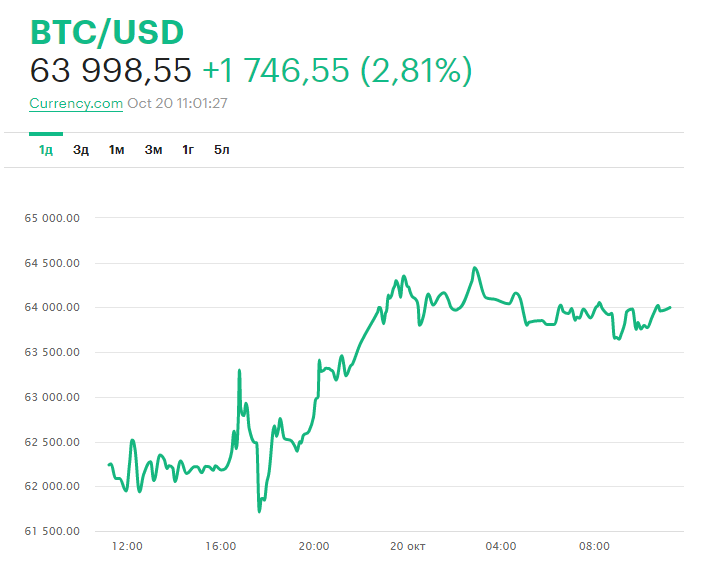Click the 16:00 time axis label

click(x=221, y=546)
